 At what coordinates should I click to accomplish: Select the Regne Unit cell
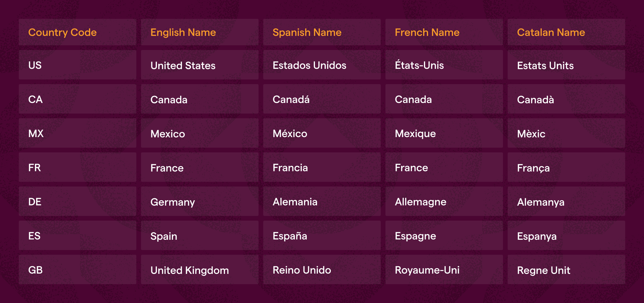tap(566, 269)
